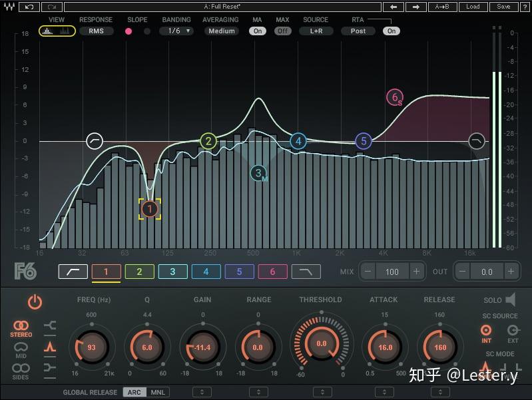Toggle MA On switch
532x400 pixels.
(x=258, y=31)
